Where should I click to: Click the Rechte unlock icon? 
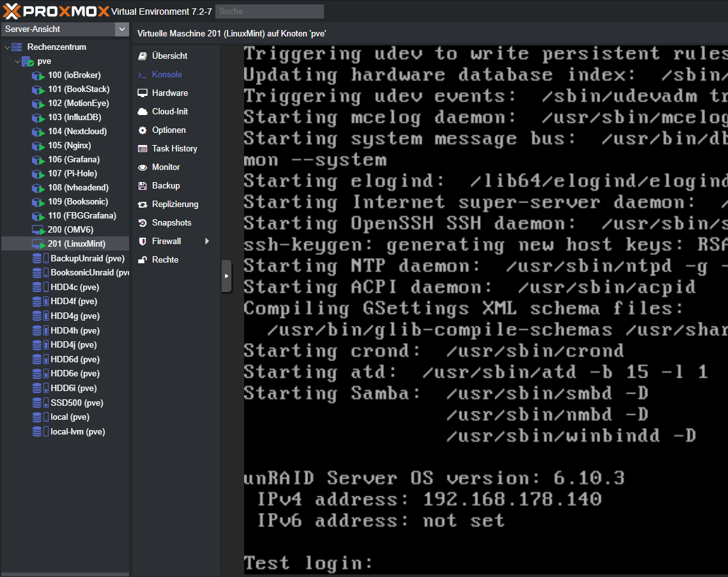click(x=143, y=260)
